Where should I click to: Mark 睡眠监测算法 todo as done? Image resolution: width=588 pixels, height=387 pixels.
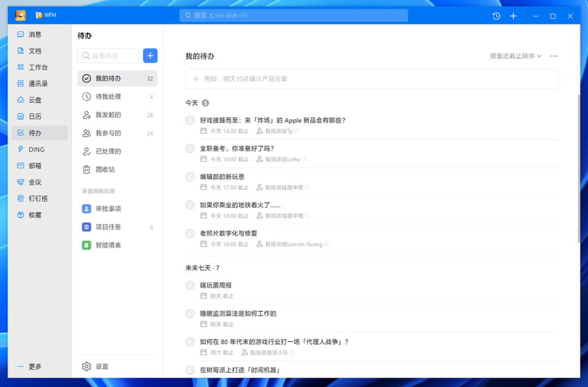190,314
